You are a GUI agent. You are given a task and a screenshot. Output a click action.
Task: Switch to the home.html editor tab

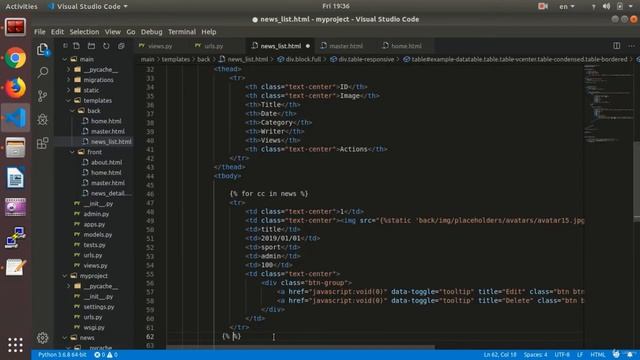pos(406,46)
